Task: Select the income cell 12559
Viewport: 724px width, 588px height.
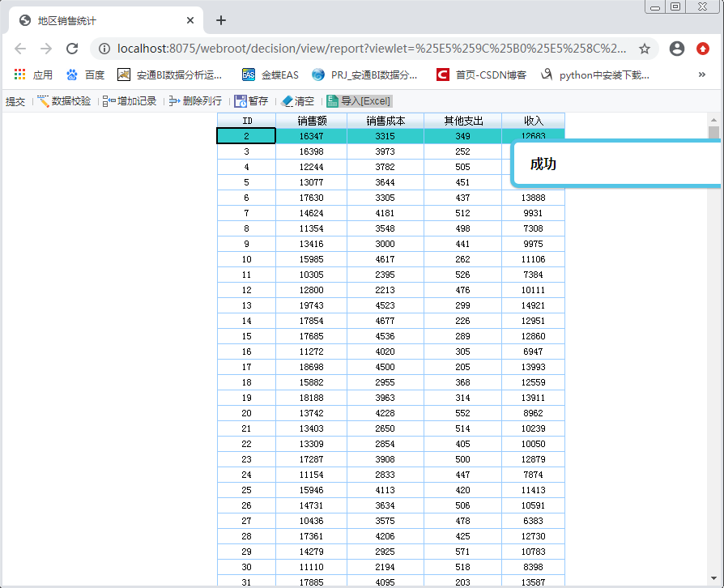Action: [534, 382]
